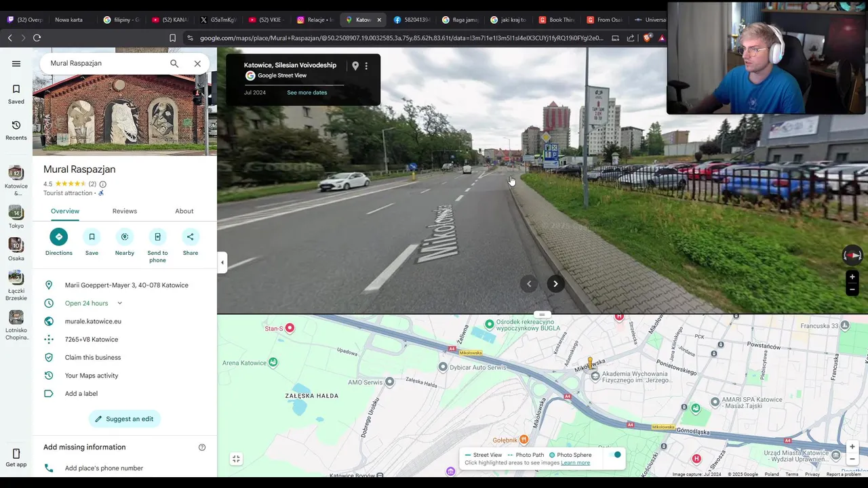
Task: Click the collapse map view icon
Action: point(236,459)
